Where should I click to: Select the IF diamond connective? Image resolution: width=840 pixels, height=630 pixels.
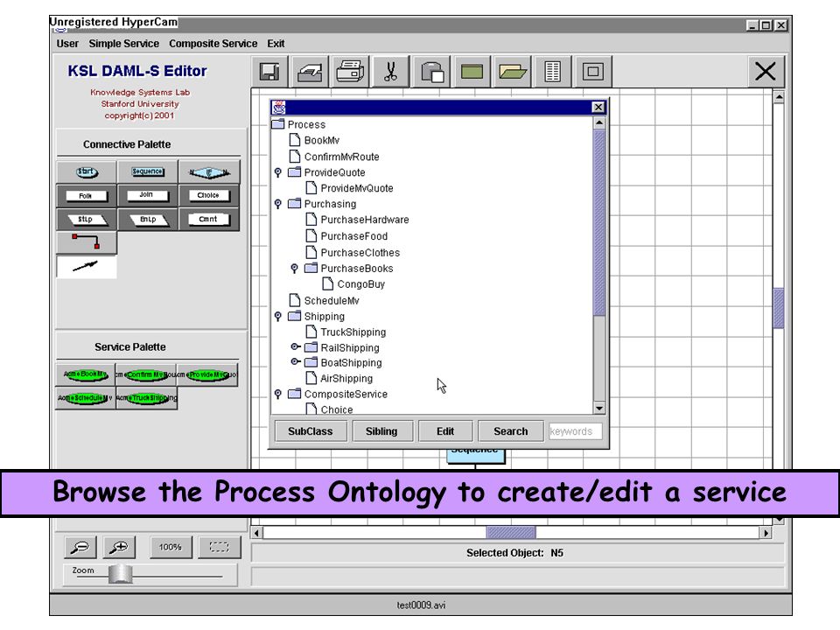point(209,172)
